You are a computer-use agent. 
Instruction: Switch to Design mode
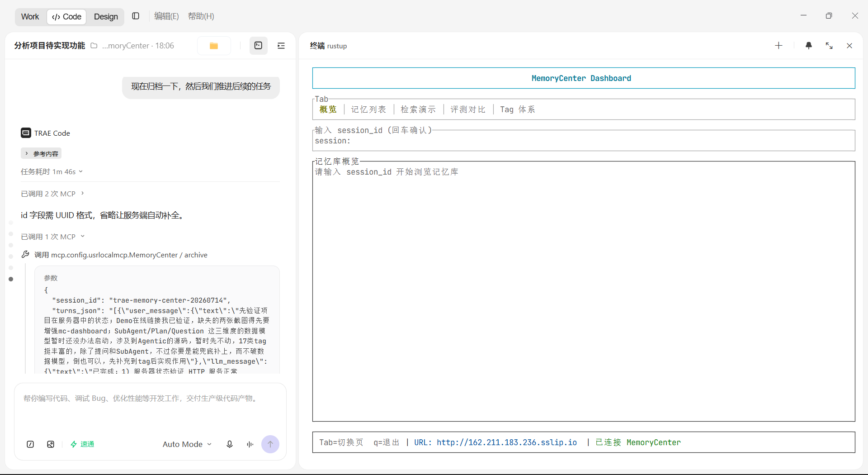coord(106,17)
